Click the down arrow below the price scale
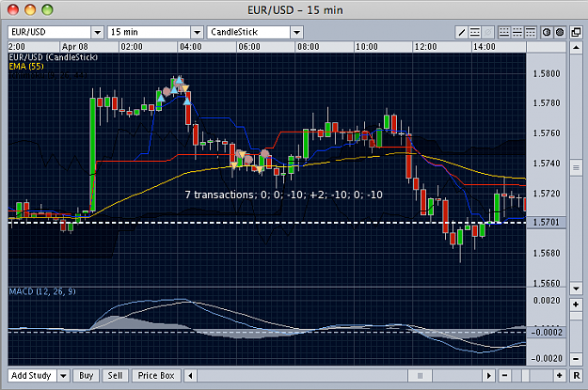Viewport: 588px width, 390px height. pyautogui.click(x=576, y=289)
